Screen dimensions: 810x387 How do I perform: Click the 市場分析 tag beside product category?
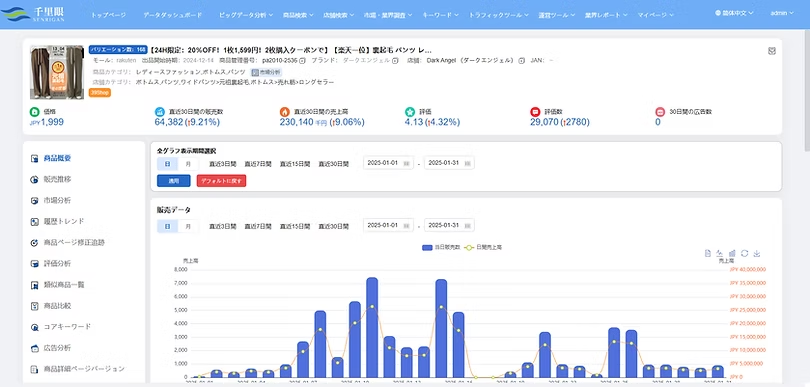click(267, 72)
